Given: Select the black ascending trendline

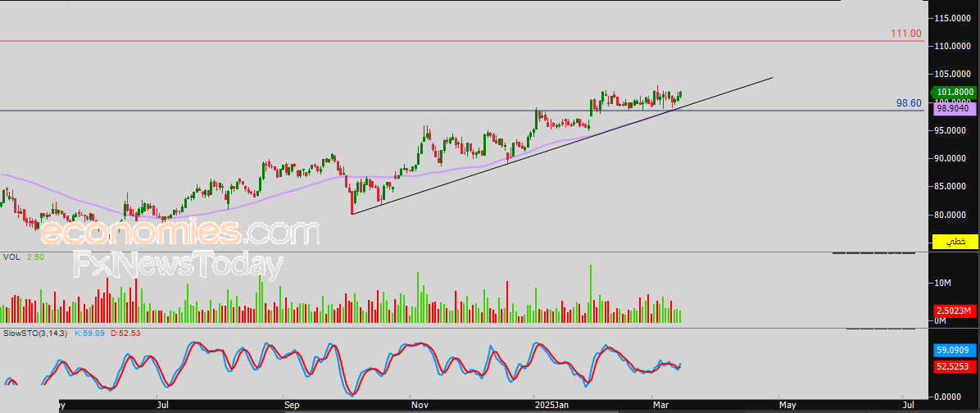Looking at the screenshot, I should [x=562, y=146].
